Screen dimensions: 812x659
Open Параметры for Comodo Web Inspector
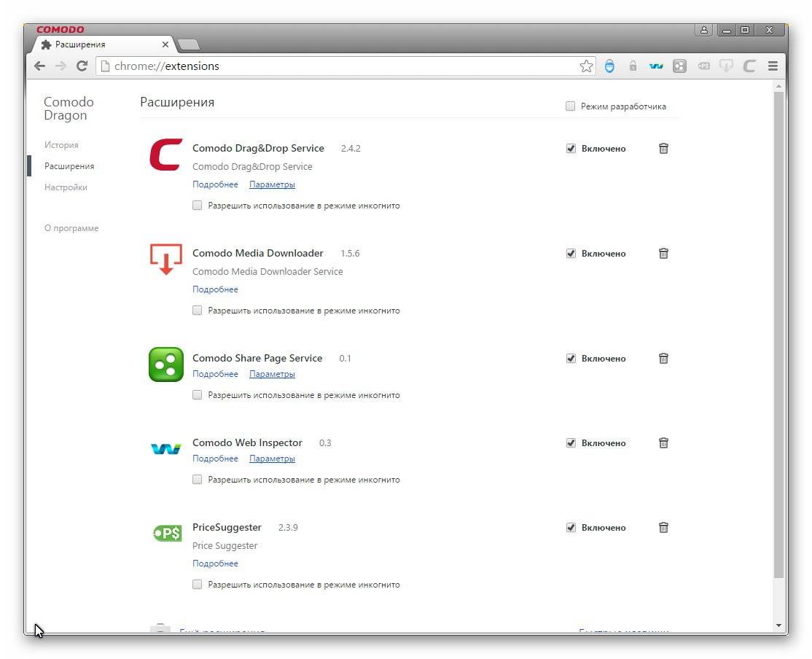click(272, 458)
